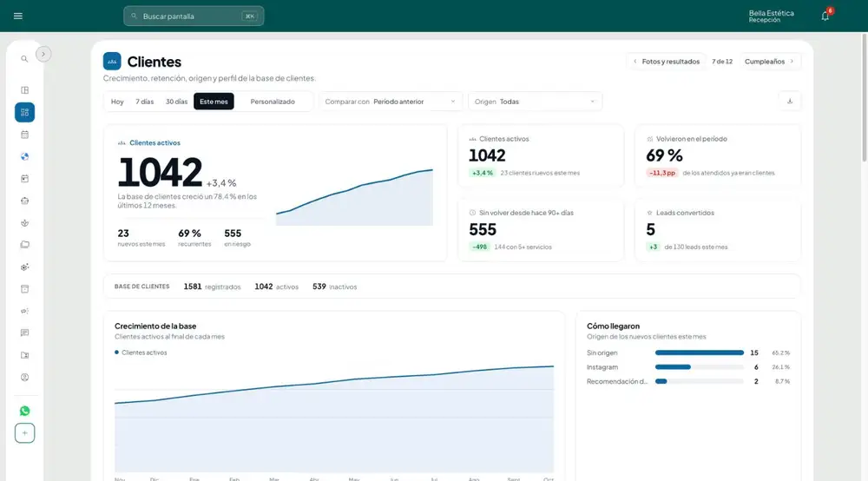Open the user profile icon in sidebar
The width and height of the screenshot is (868, 481).
click(x=24, y=378)
